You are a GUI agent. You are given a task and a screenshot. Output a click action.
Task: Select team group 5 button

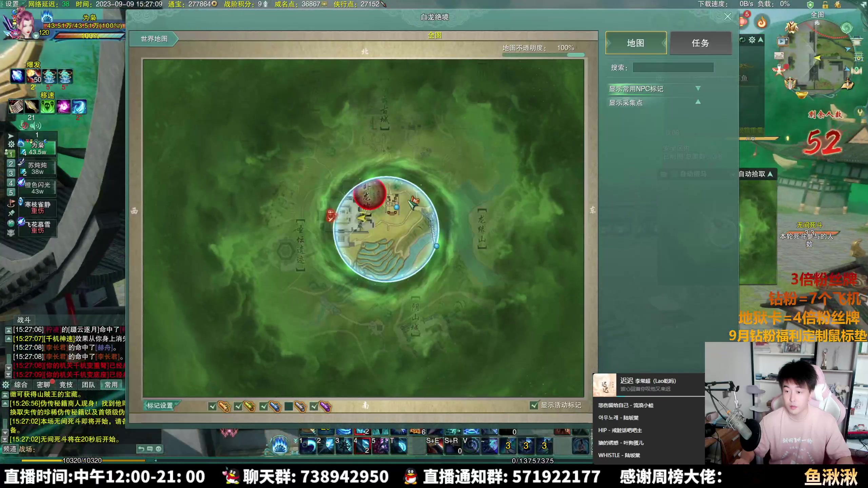coord(11,192)
